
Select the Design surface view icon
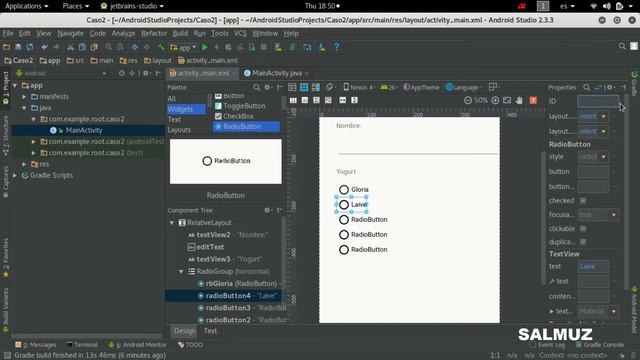(292, 87)
